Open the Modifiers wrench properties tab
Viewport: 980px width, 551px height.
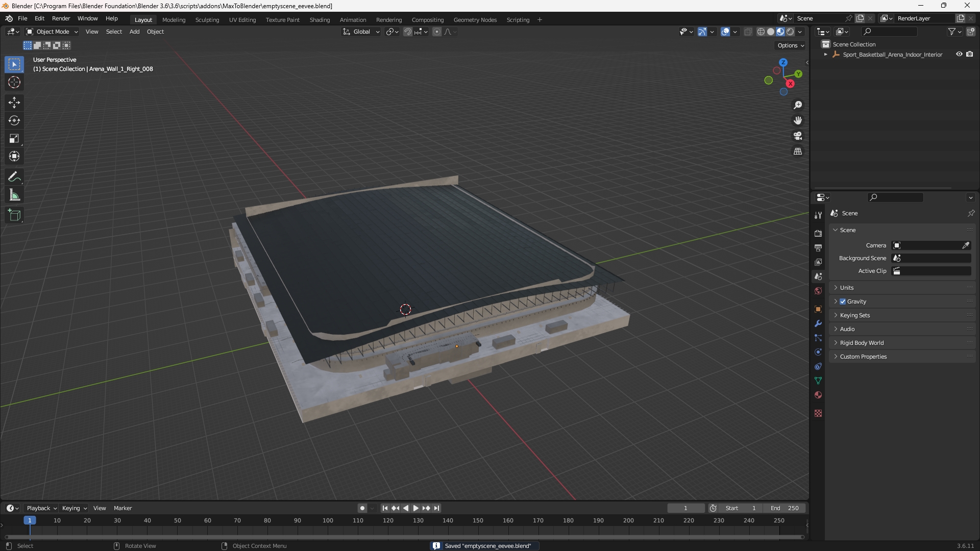[818, 323]
